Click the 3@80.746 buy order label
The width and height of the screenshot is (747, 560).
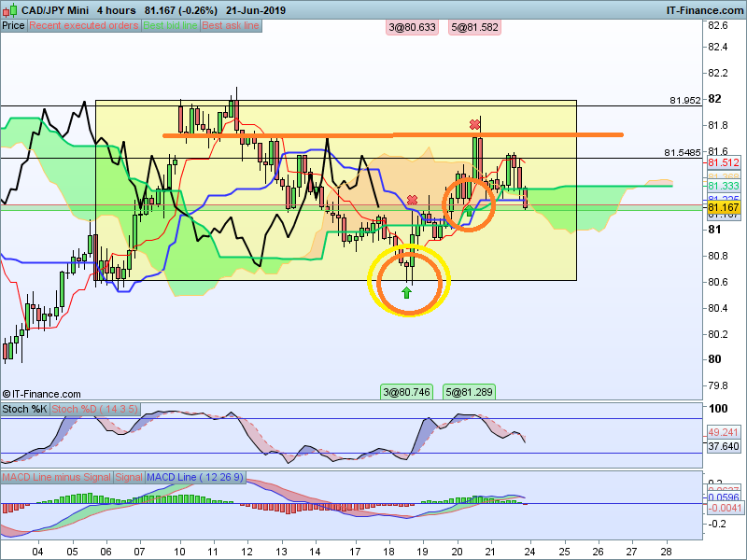tap(406, 392)
